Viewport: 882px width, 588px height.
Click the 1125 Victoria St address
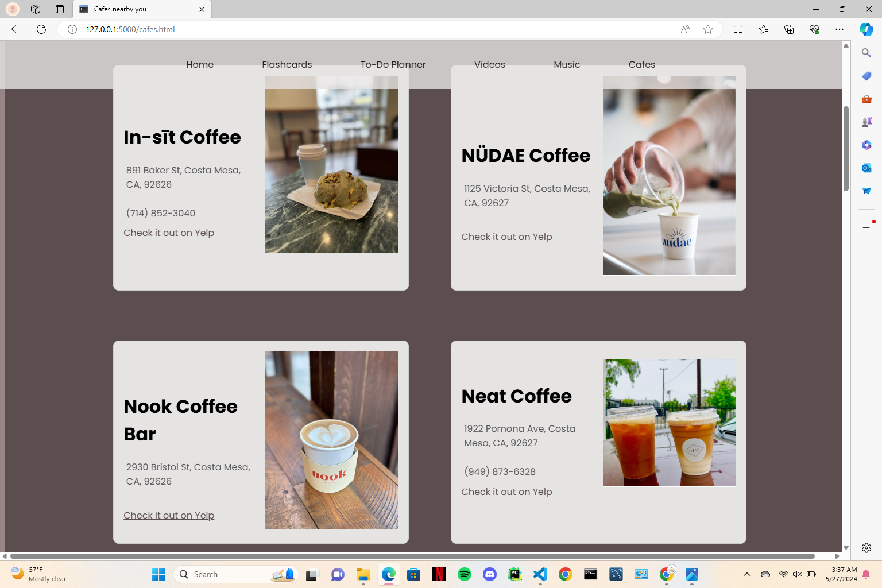click(527, 195)
